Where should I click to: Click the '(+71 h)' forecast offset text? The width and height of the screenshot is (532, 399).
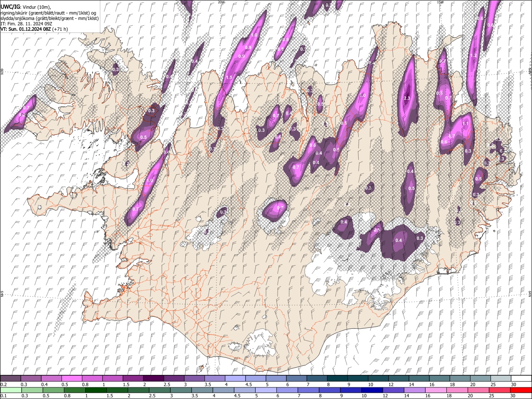coord(61,29)
